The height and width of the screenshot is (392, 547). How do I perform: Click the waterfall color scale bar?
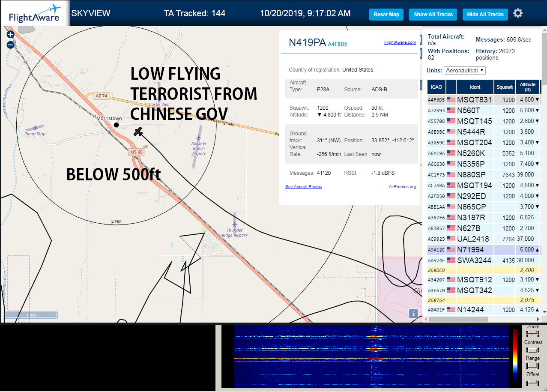pyautogui.click(x=515, y=355)
